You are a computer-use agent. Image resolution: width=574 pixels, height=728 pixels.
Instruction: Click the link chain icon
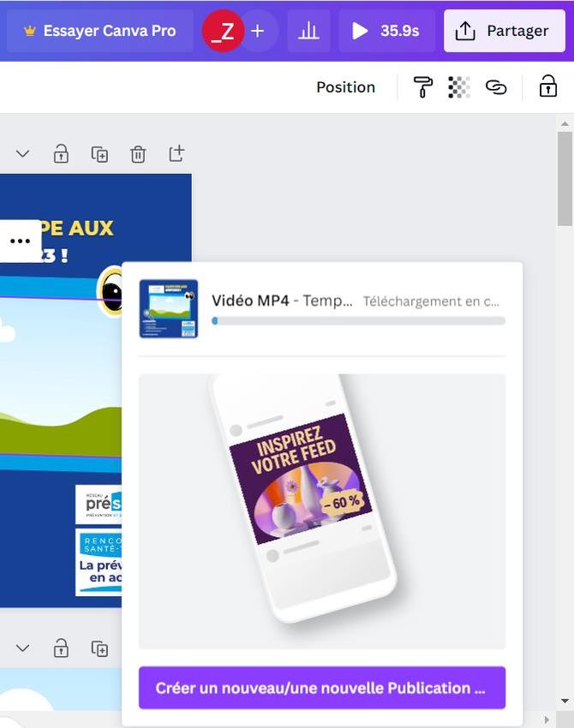496,87
